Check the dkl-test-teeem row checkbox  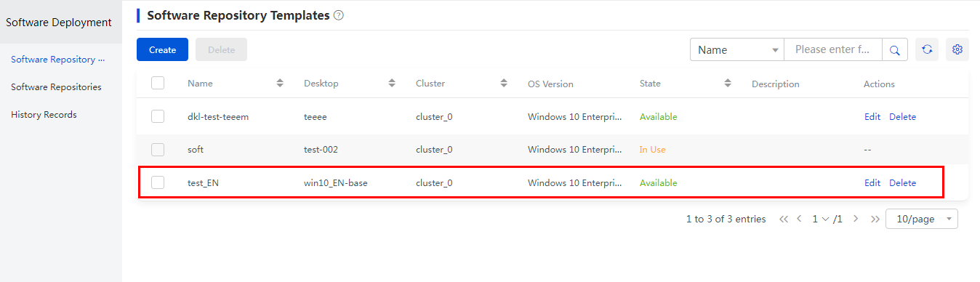point(158,116)
